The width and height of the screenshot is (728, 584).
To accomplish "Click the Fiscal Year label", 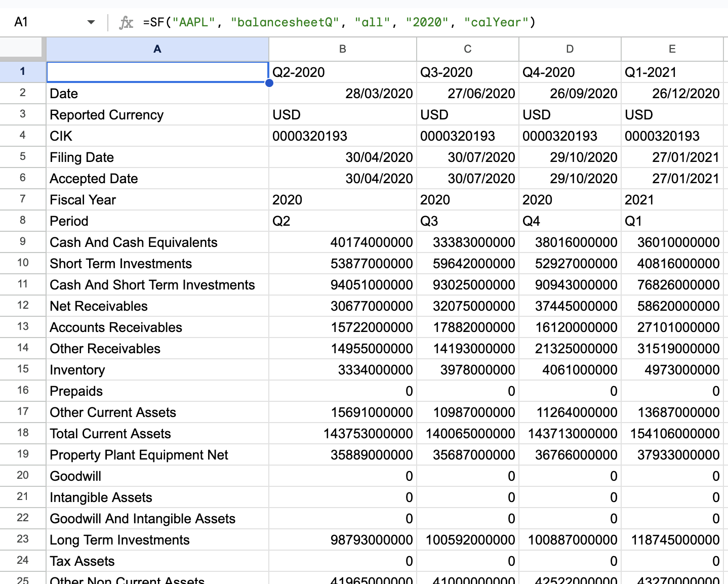I will pos(157,199).
